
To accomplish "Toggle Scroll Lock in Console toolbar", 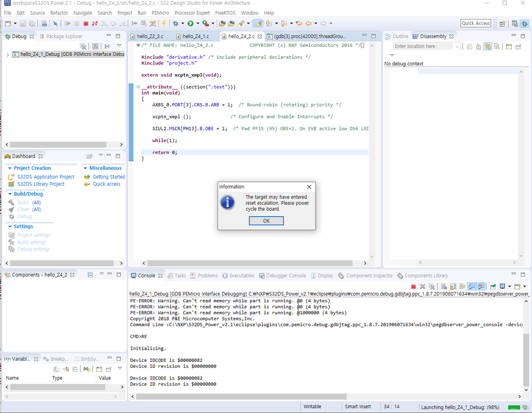I will click(x=453, y=286).
